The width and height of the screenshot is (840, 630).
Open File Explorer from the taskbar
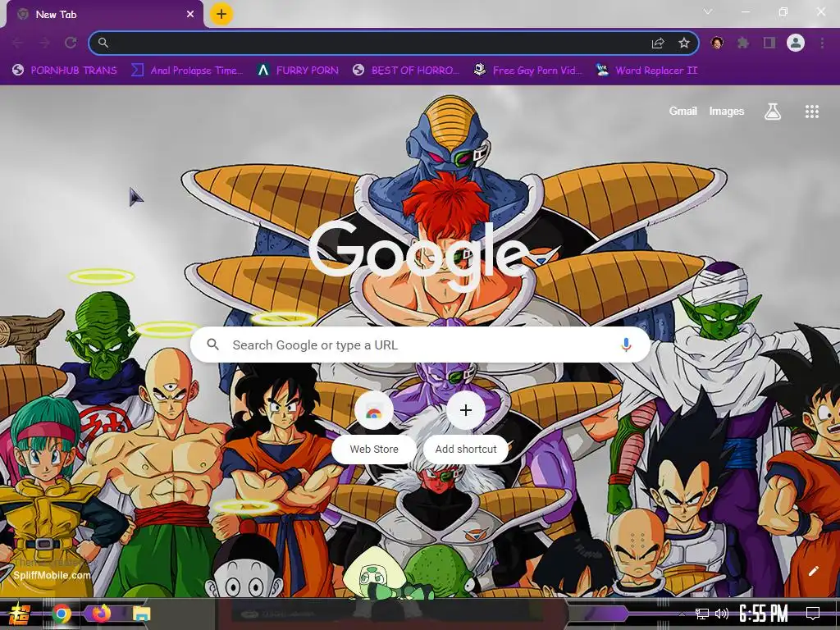[142, 614]
